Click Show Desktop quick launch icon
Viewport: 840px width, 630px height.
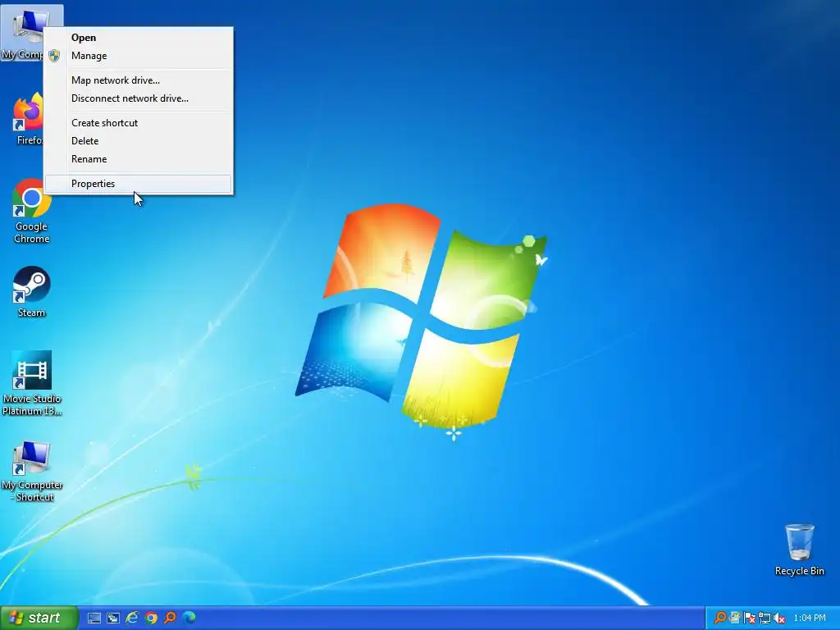click(94, 619)
